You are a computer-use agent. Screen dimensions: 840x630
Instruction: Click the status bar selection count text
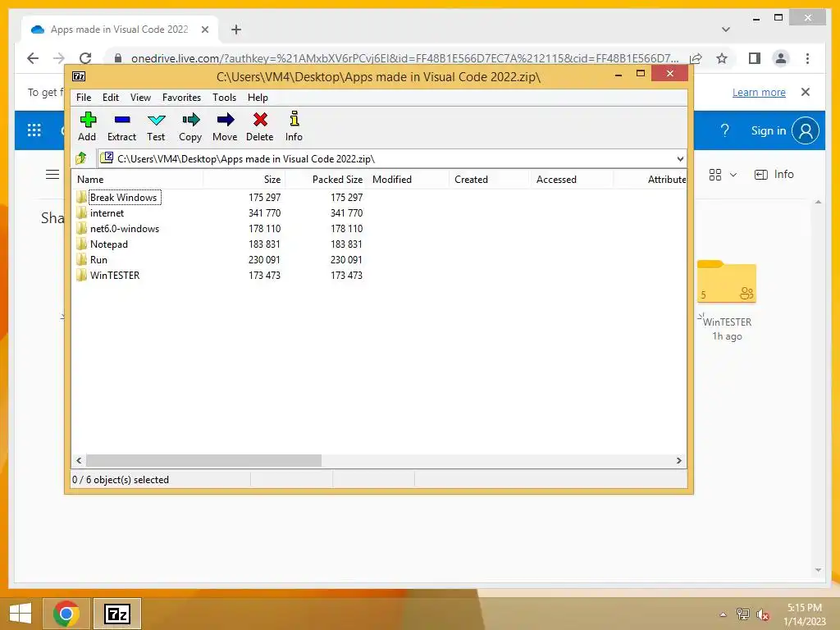(x=121, y=480)
